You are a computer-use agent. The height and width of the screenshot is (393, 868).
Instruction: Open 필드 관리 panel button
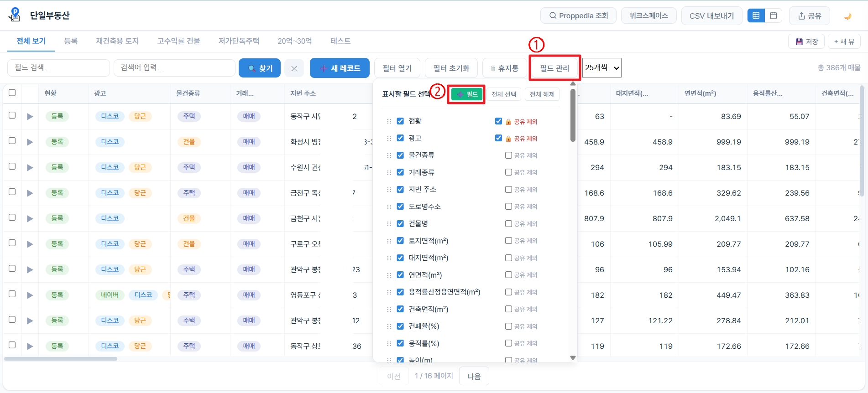(554, 68)
